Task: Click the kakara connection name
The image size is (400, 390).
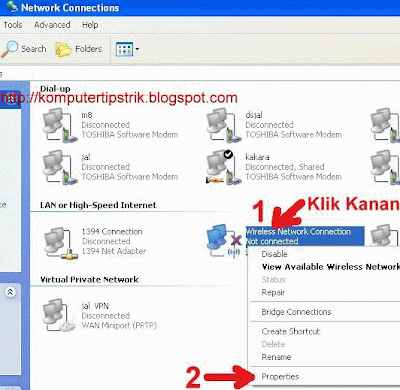Action: 257,157
